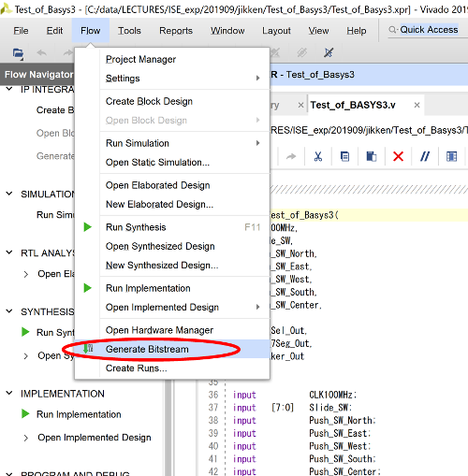Click the Flow Navigator panel header

point(37,75)
